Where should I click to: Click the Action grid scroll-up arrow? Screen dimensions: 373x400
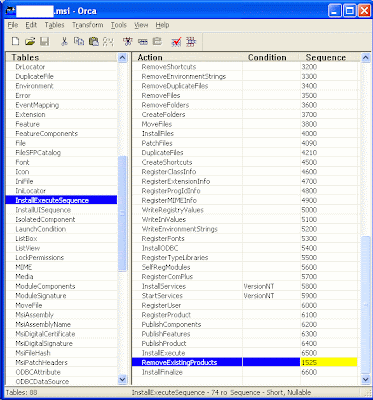(366, 58)
